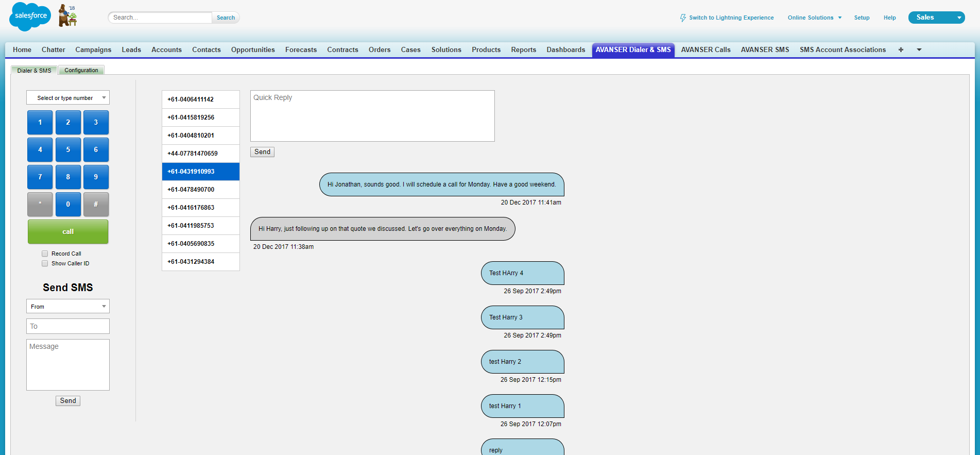Select conversation +61-0411985753
This screenshot has height=455, width=980.
[201, 226]
